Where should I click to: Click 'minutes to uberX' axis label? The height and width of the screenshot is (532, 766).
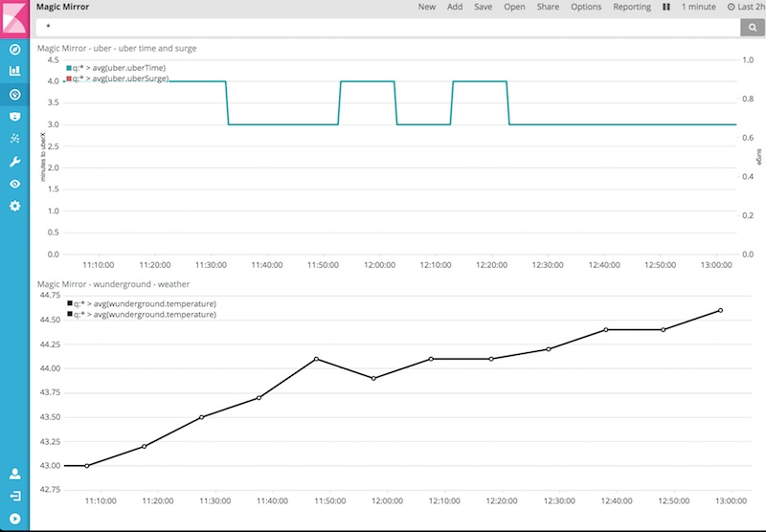pos(43,157)
